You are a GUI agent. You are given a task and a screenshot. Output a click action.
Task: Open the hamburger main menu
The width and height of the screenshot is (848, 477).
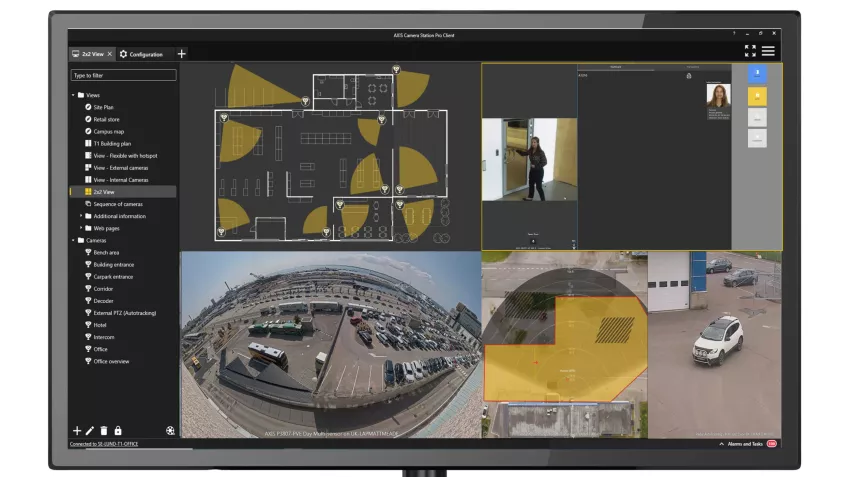(768, 51)
